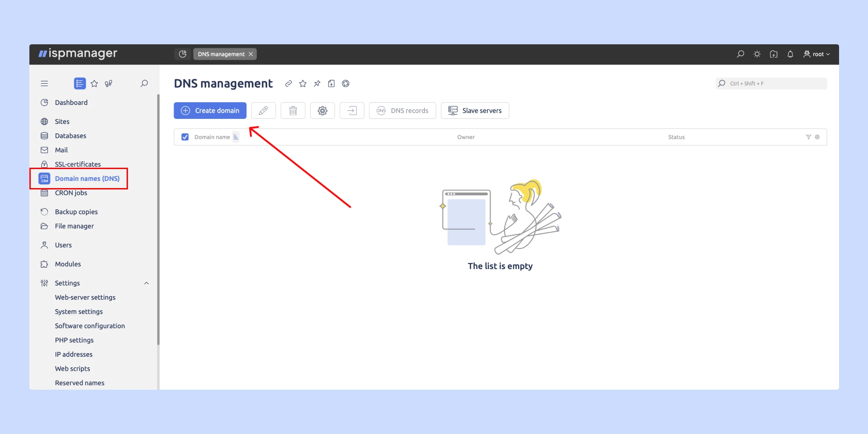Open Web-server settings
868x434 pixels.
click(85, 297)
